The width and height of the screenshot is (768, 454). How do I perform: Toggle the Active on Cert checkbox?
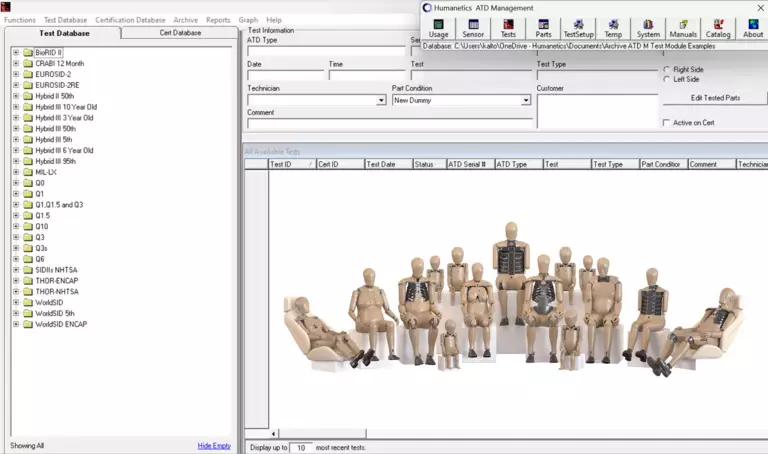click(666, 123)
